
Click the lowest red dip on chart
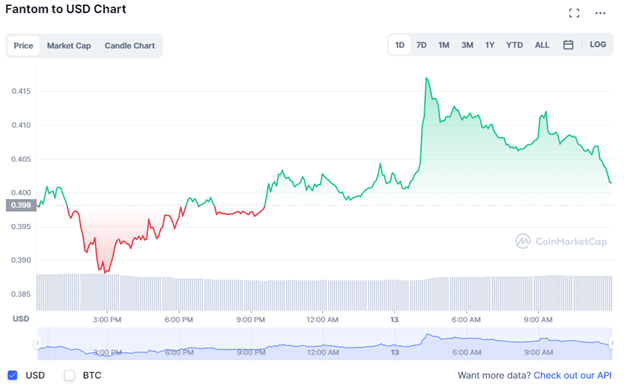(x=105, y=272)
